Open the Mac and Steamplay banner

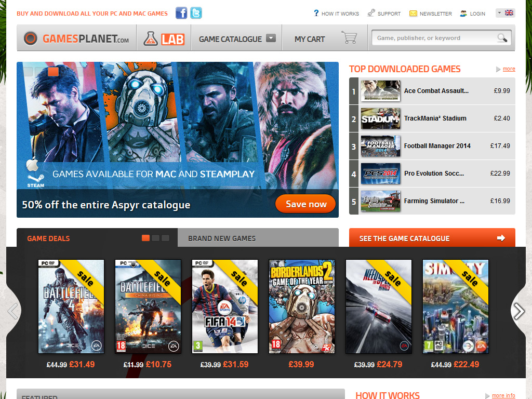(x=178, y=139)
